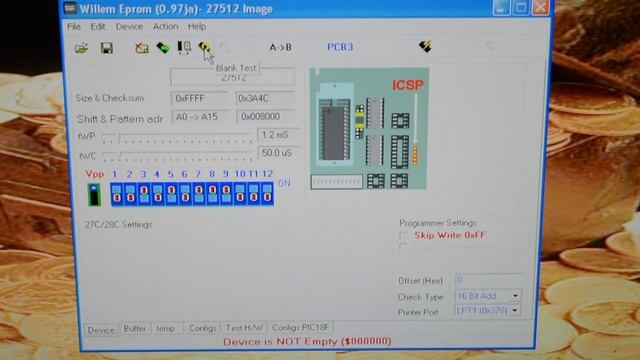This screenshot has width=640, height=360.
Task: Click the Save (floppy disk) toolbar icon
Action: click(x=107, y=48)
